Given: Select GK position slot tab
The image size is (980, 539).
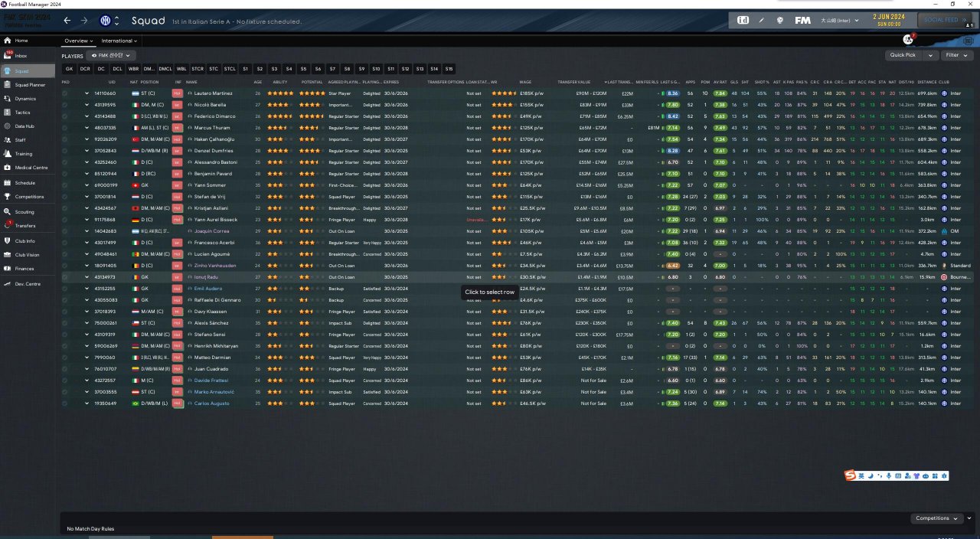Looking at the screenshot, I should click(x=69, y=69).
